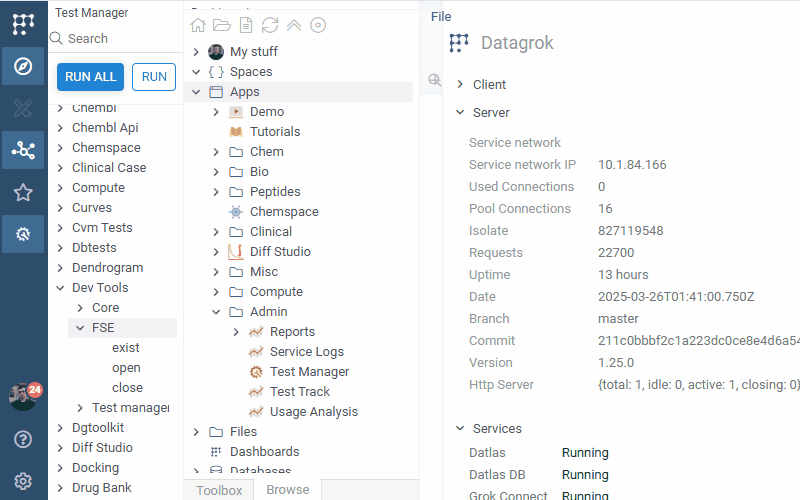The image size is (800, 500).
Task: Open the Favorites star icon
Action: pos(23,192)
